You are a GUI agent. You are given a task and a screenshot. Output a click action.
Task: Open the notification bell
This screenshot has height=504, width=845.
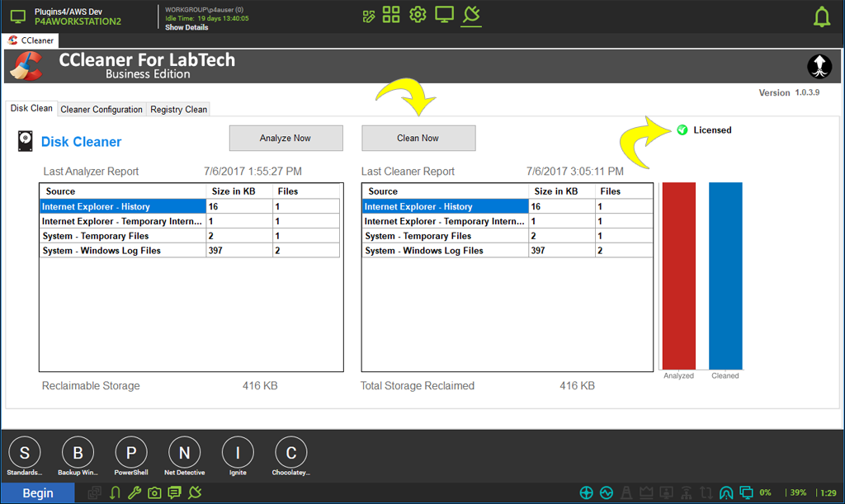pos(822,16)
